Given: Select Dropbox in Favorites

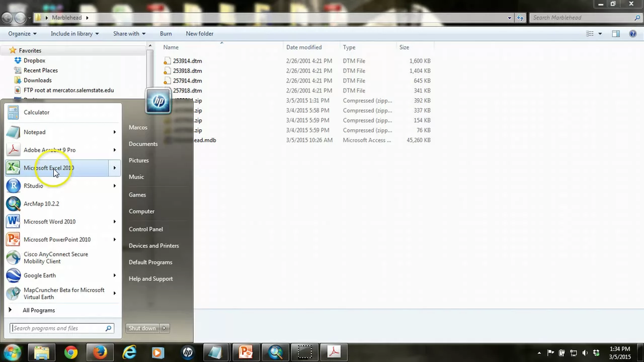Looking at the screenshot, I should point(34,60).
